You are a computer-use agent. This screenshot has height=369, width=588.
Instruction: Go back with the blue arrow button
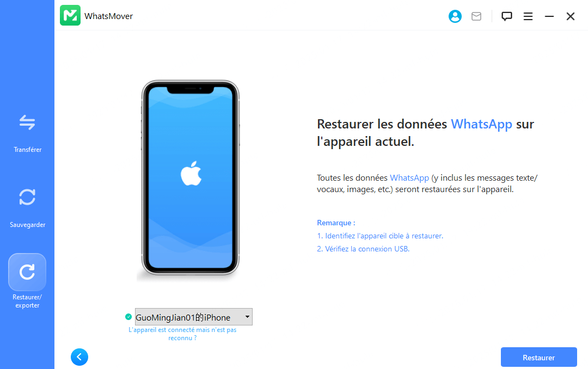pos(79,357)
